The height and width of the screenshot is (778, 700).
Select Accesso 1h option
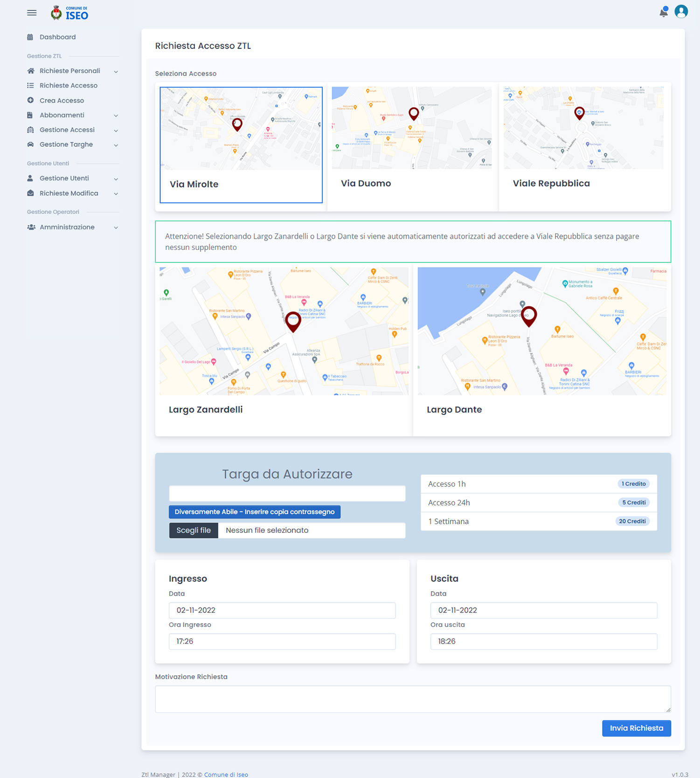(539, 484)
